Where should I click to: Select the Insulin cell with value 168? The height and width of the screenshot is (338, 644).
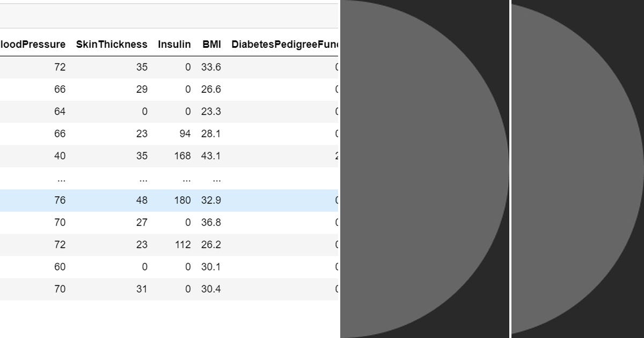[182, 156]
